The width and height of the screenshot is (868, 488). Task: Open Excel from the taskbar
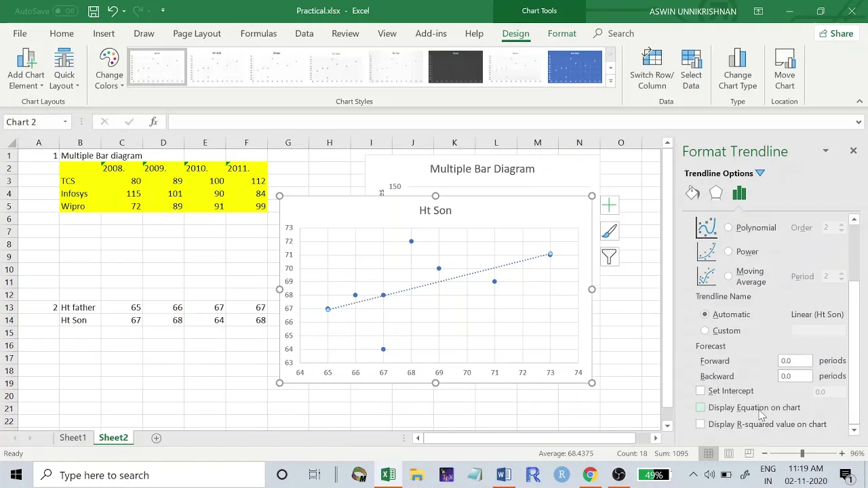388,474
